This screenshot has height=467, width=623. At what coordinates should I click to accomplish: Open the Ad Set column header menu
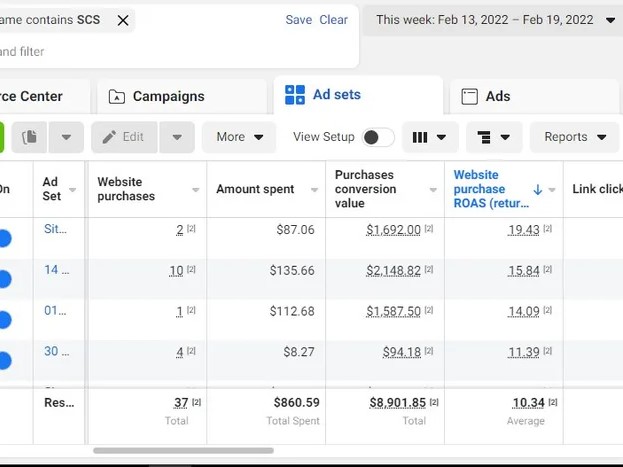tap(72, 190)
